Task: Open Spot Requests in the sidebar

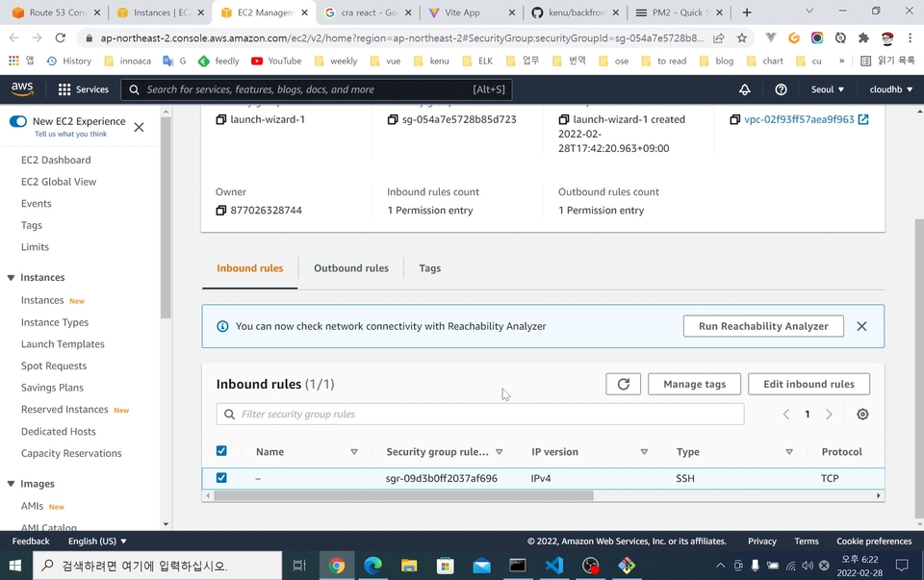Action: 54,366
